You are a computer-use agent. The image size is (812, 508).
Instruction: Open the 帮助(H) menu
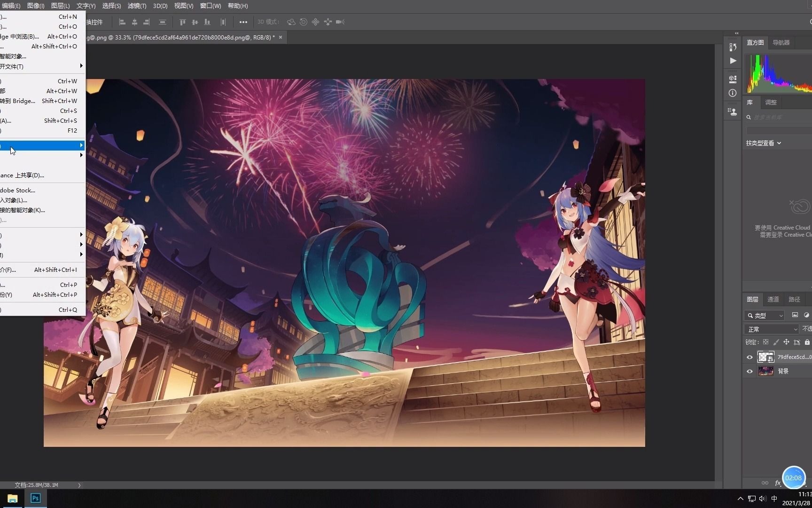[x=237, y=6]
